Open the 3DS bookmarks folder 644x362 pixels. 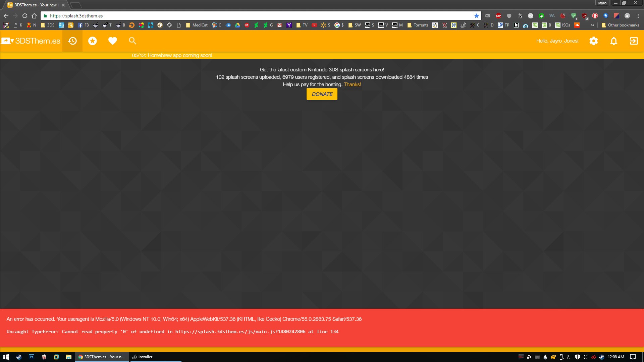(x=47, y=25)
